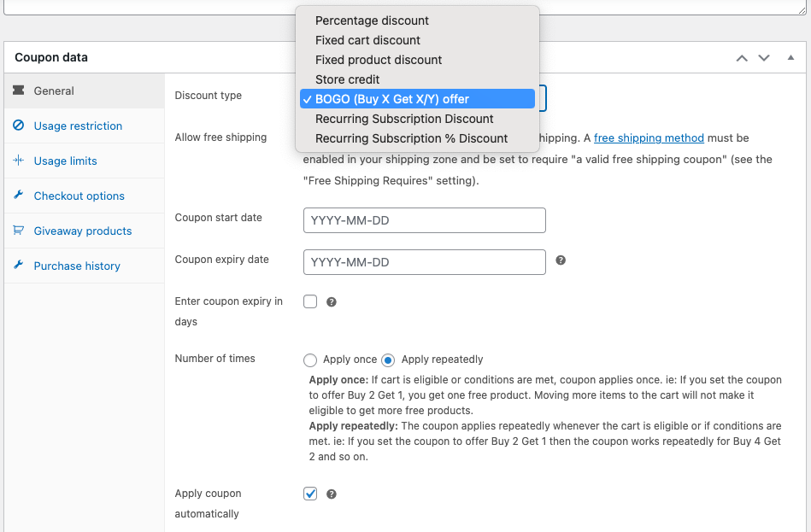Viewport: 811px width, 532px height.
Task: Move Coupon data panel up
Action: pos(742,58)
